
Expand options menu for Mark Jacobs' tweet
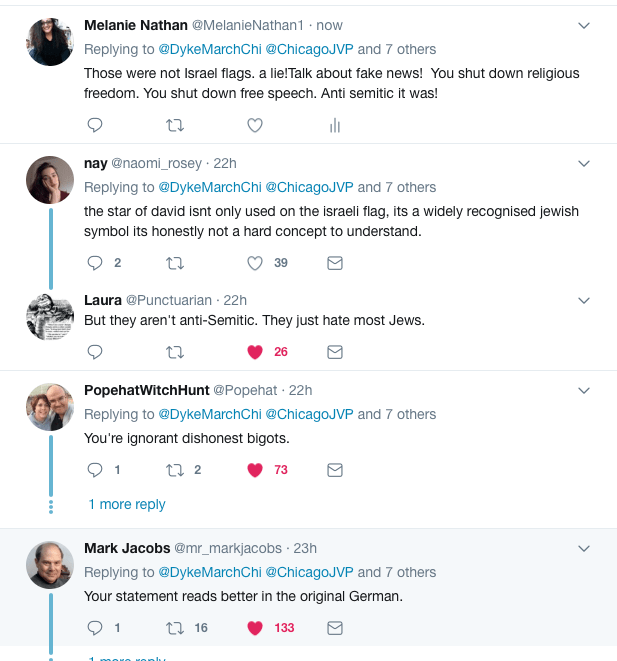(585, 548)
